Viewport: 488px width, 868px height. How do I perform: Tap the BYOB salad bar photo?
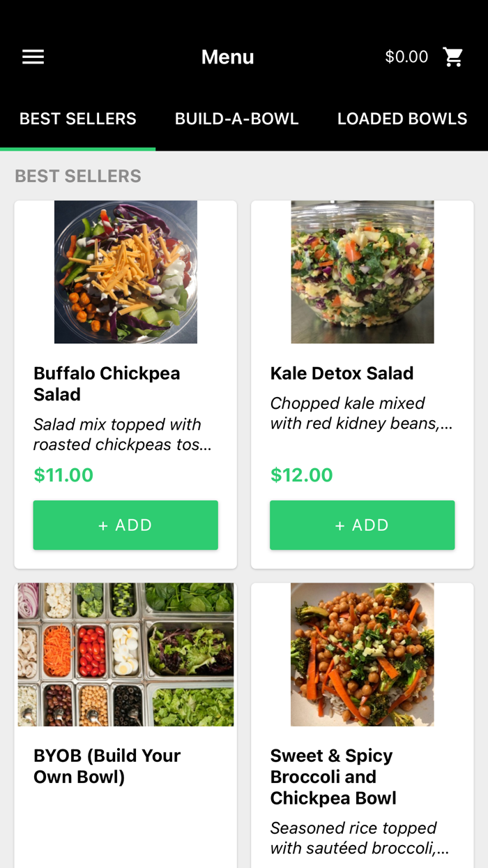(125, 654)
